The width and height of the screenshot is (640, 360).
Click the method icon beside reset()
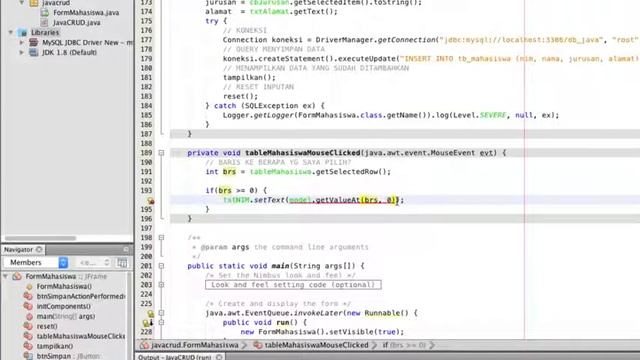pyautogui.click(x=28, y=326)
